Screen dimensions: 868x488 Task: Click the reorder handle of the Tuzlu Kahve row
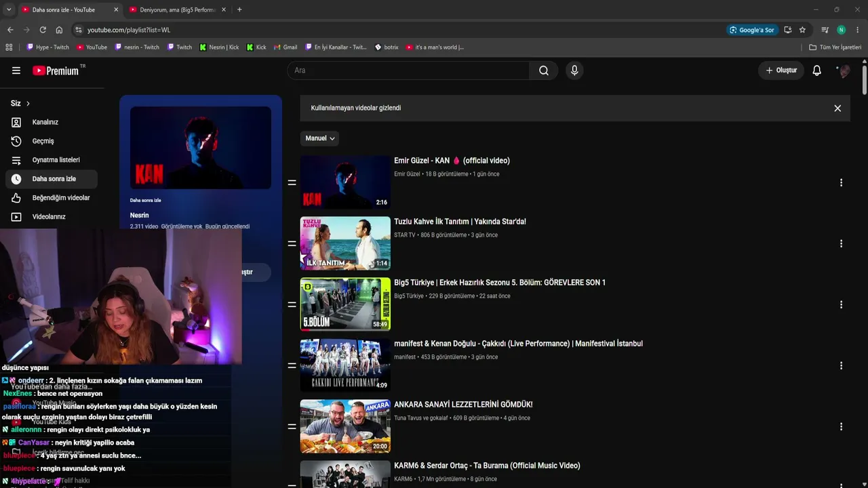[x=292, y=243]
